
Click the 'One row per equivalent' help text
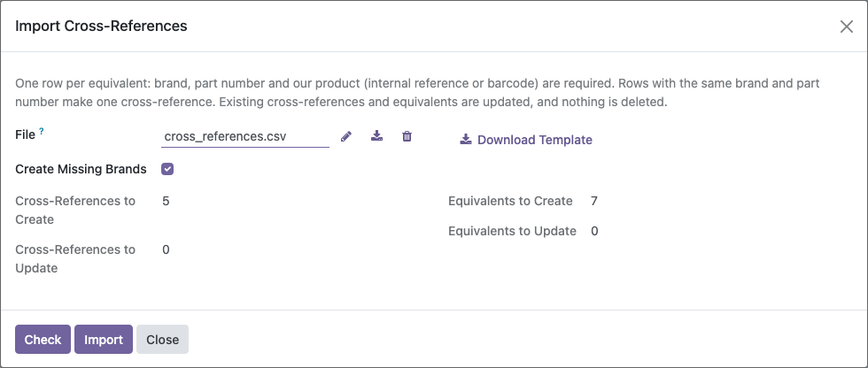tap(417, 93)
